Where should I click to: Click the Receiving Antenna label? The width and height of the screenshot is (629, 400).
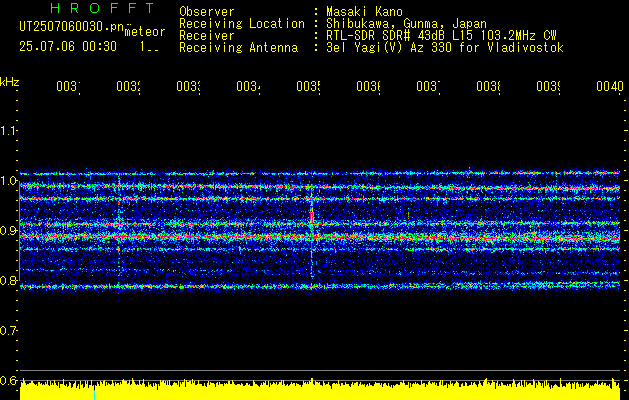(239, 48)
